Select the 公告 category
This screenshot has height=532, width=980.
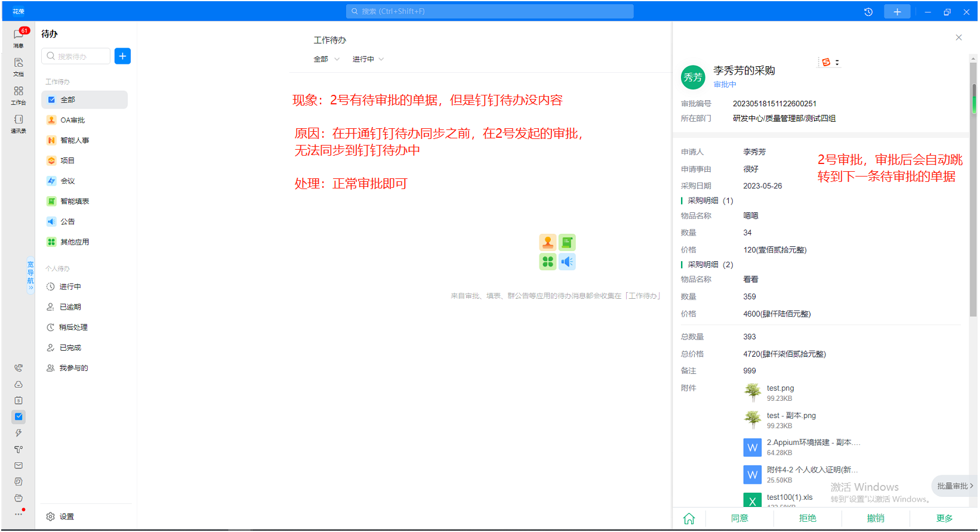[85, 221]
